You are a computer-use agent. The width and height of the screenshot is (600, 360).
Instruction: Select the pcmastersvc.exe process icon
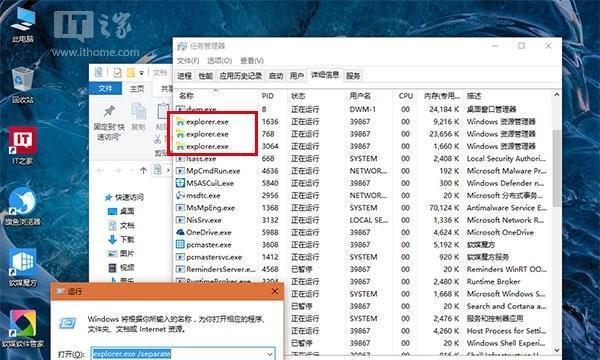180,257
